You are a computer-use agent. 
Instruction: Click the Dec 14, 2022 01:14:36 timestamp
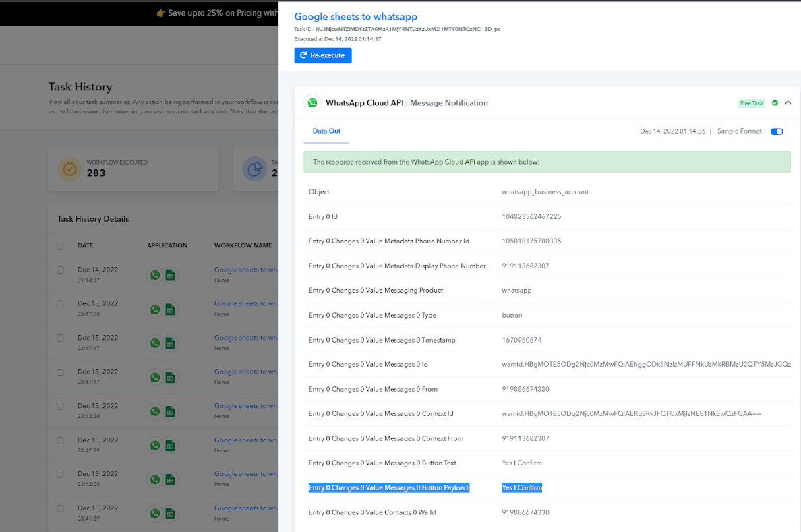pyautogui.click(x=672, y=131)
